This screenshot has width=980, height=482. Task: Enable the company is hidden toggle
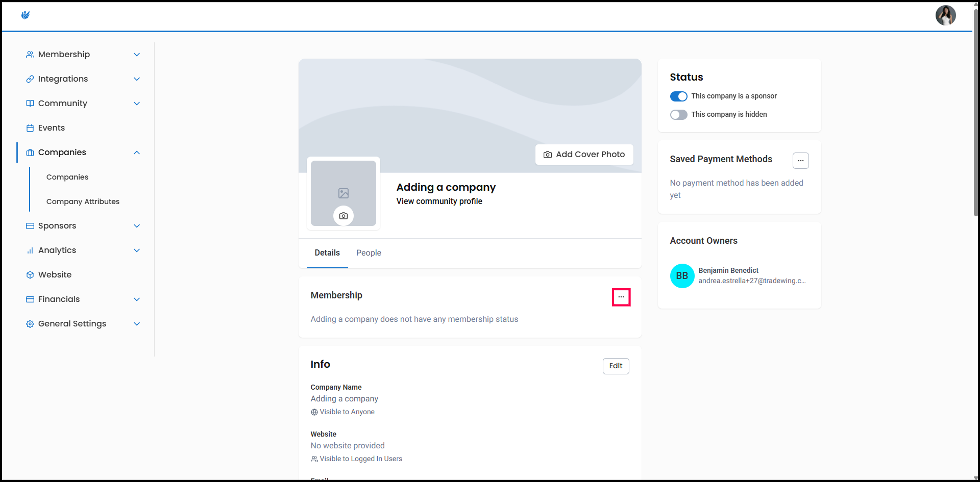coord(678,115)
